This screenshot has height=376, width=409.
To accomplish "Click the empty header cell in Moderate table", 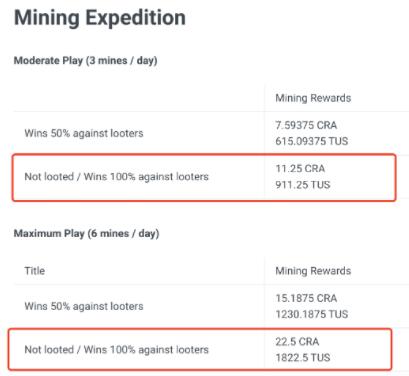I will pyautogui.click(x=139, y=98).
